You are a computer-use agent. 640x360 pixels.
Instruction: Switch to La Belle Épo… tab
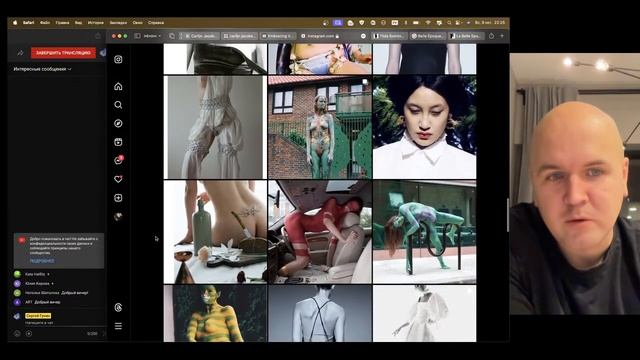[x=466, y=36]
